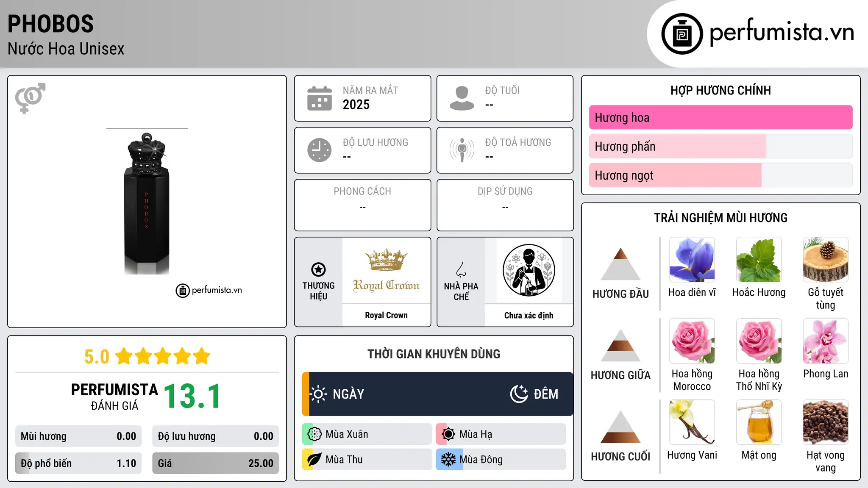The image size is (868, 488).
Task: Click the sun icon for Mùa Hạ
Action: pyautogui.click(x=448, y=434)
